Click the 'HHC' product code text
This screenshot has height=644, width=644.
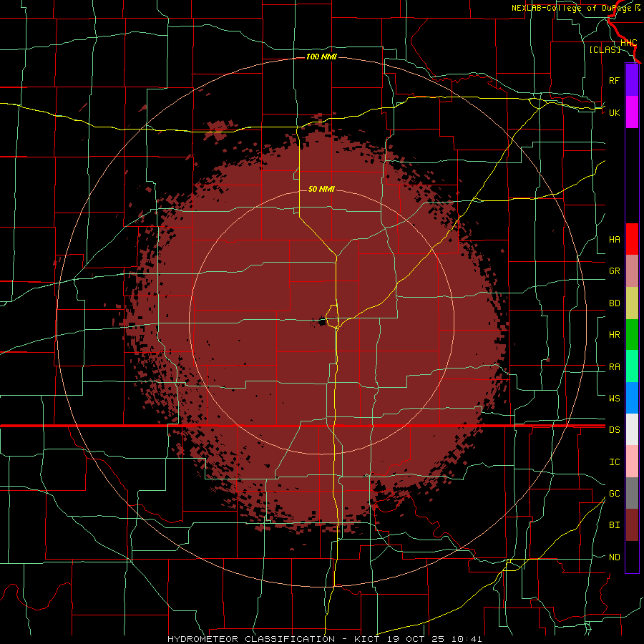pos(629,43)
